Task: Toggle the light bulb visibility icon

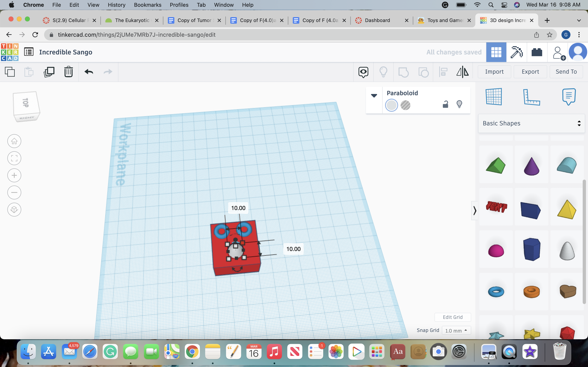Action: [x=459, y=104]
